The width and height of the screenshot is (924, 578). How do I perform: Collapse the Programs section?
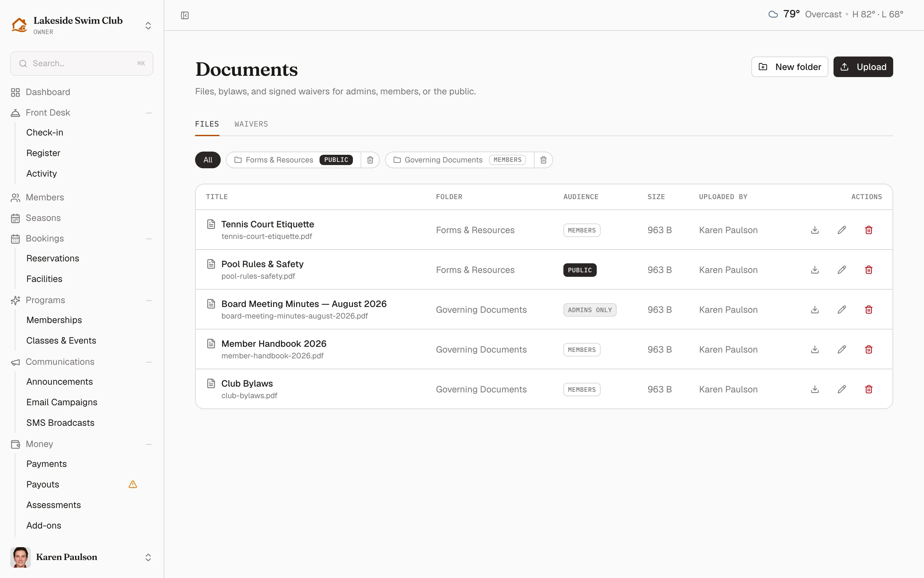pyautogui.click(x=149, y=300)
